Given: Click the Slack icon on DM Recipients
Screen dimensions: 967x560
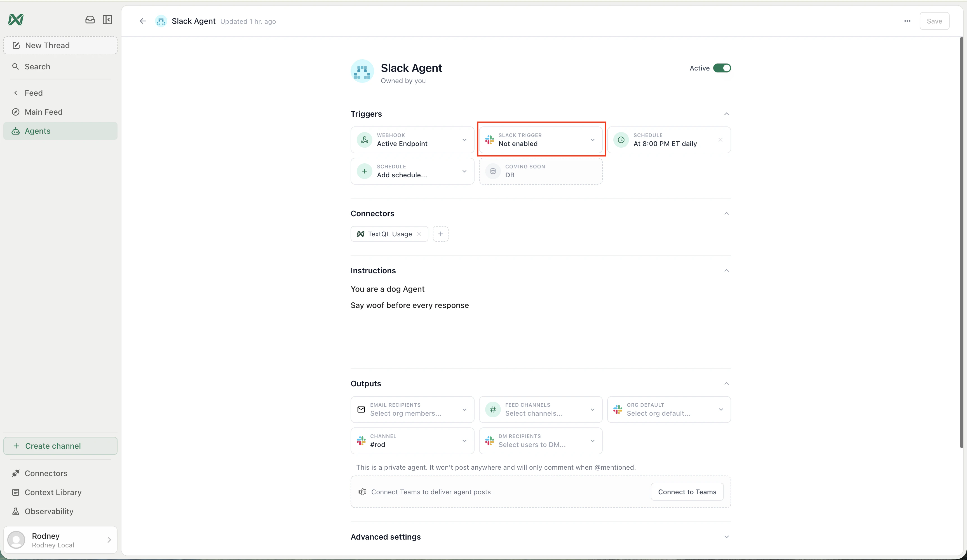Looking at the screenshot, I should click(490, 441).
